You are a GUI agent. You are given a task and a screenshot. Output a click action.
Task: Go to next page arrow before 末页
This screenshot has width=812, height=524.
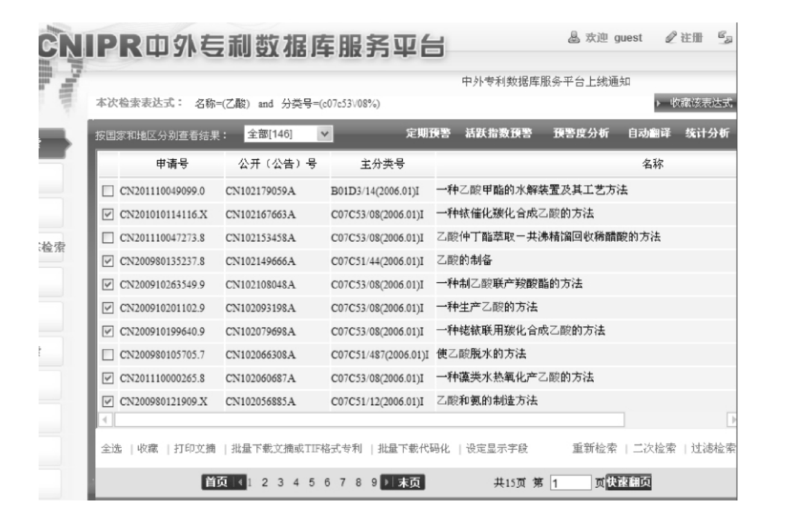[x=387, y=482]
